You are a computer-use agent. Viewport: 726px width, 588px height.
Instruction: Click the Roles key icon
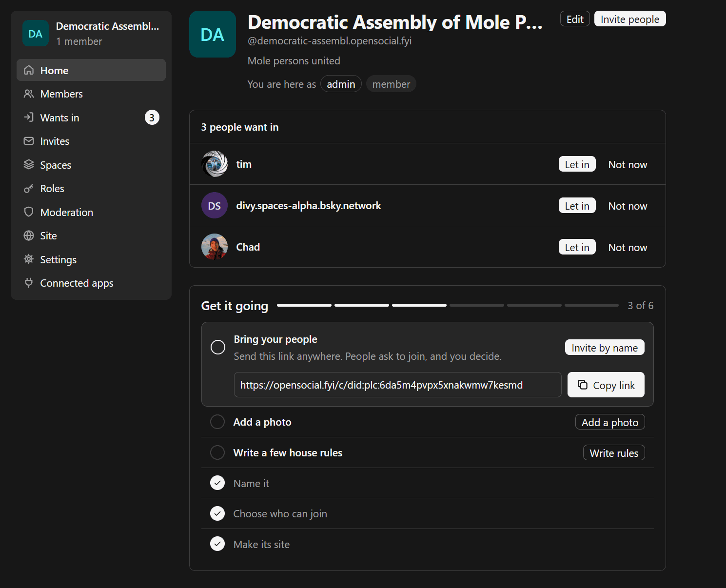[29, 188]
